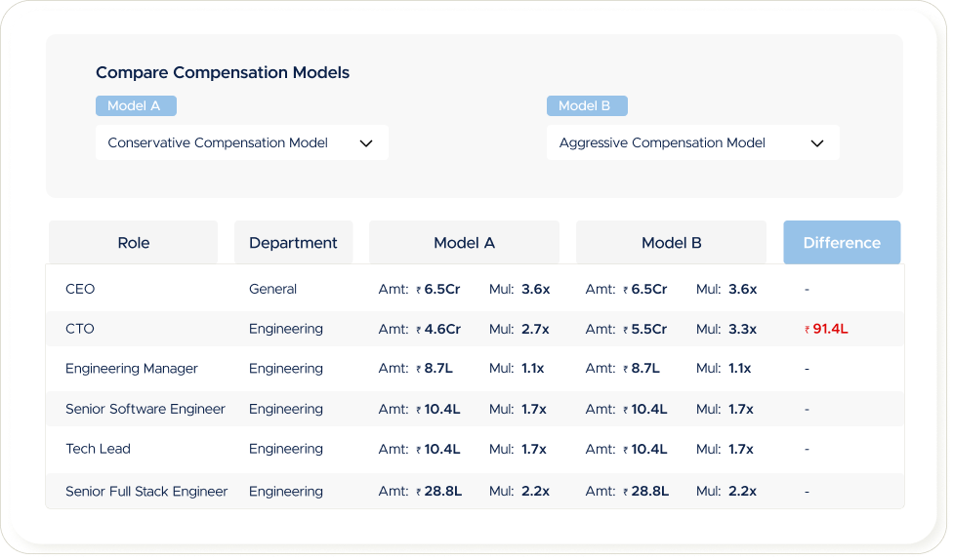Open the Aggressive Compensation Model dropdown
This screenshot has height=560, width=953.
click(692, 142)
